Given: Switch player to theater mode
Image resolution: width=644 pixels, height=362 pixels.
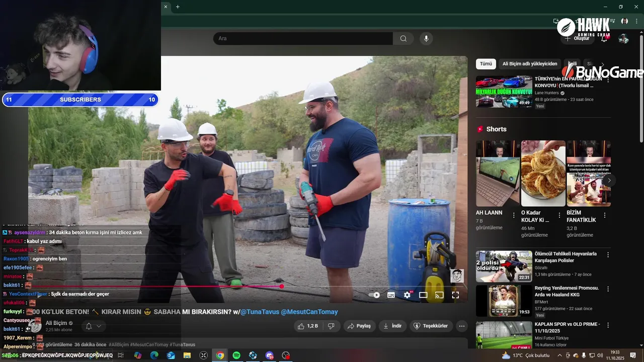Looking at the screenshot, I should 423,295.
